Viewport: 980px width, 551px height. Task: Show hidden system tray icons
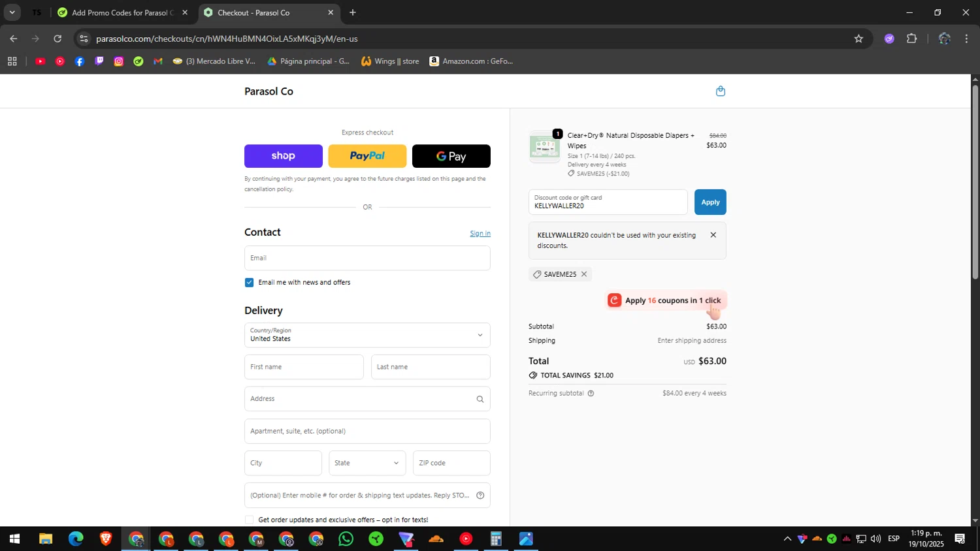(x=787, y=539)
